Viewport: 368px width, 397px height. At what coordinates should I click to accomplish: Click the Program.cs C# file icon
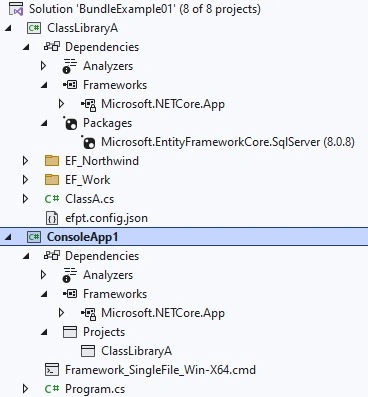tap(52, 389)
